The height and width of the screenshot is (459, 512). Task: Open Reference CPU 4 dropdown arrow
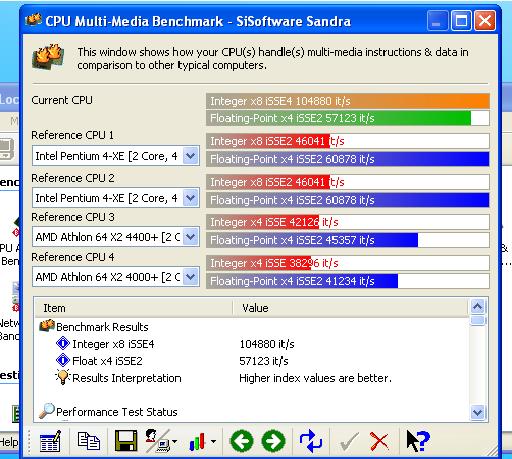[x=191, y=277]
